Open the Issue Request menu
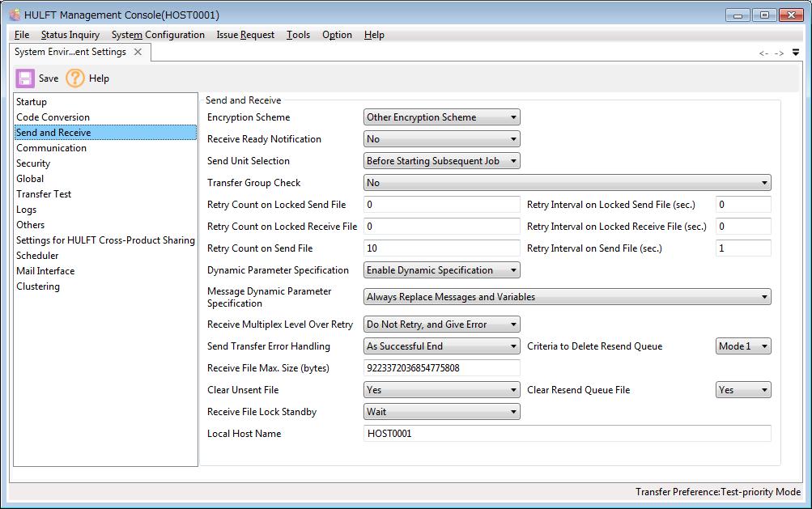The height and width of the screenshot is (509, 812). pyautogui.click(x=245, y=35)
